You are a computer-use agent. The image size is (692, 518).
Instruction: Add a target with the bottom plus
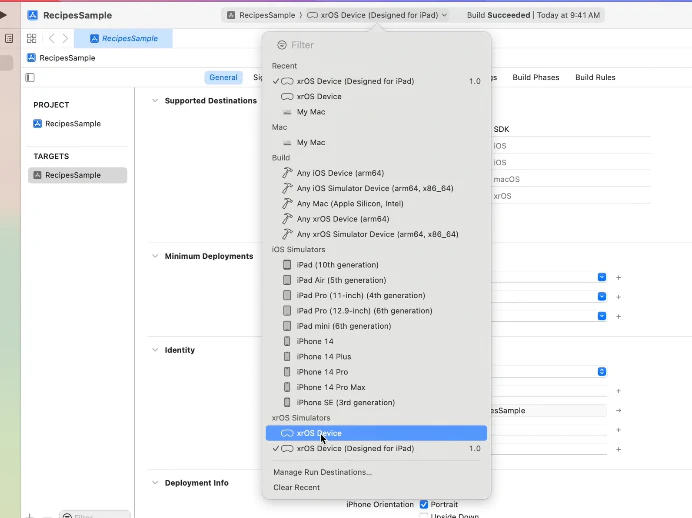click(x=30, y=515)
